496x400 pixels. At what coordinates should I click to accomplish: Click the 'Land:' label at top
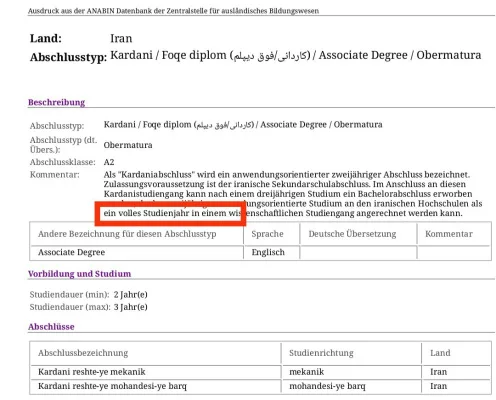tap(46, 38)
